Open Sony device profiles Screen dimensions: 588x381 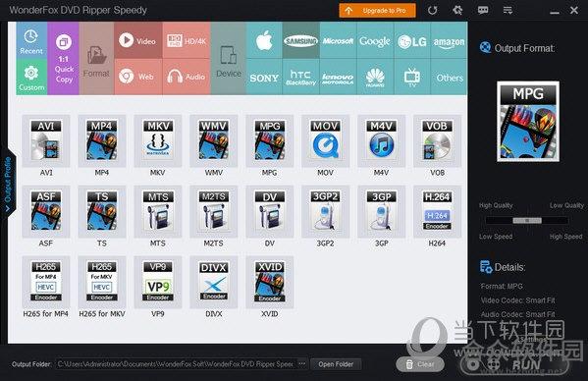264,78
